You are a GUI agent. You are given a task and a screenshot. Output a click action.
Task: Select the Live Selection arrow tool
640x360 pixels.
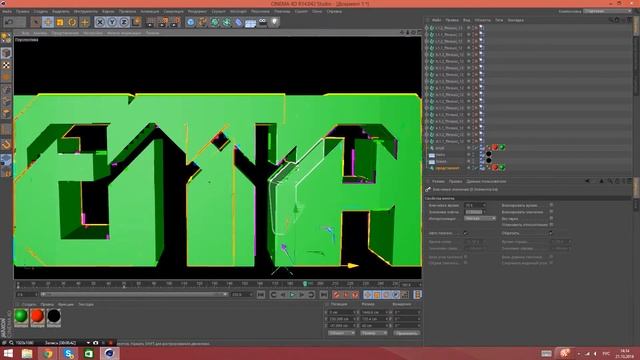pos(36,22)
